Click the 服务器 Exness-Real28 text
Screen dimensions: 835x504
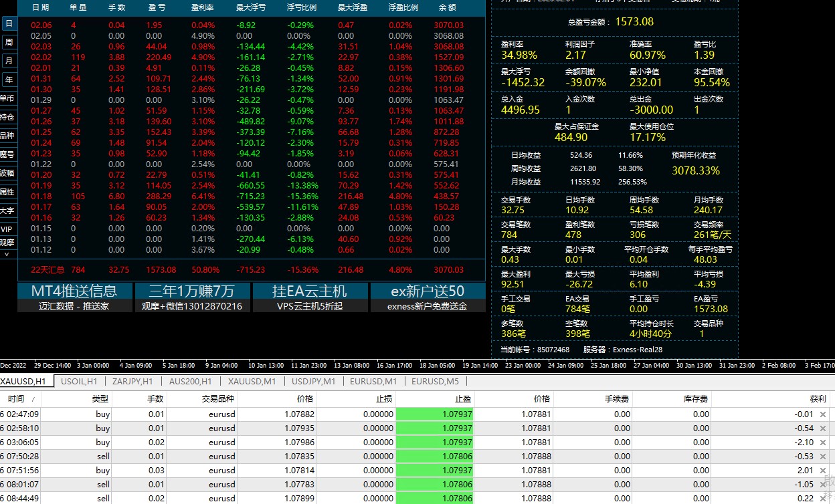tap(623, 350)
